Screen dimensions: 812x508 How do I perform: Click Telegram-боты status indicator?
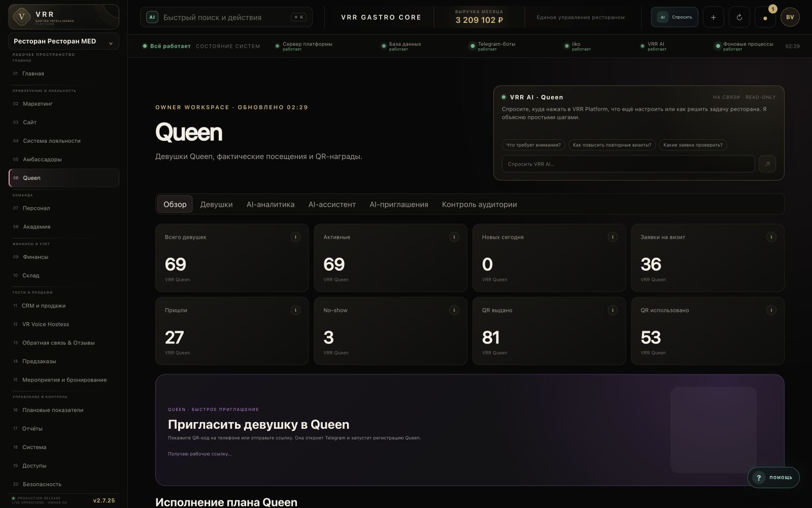[492, 46]
